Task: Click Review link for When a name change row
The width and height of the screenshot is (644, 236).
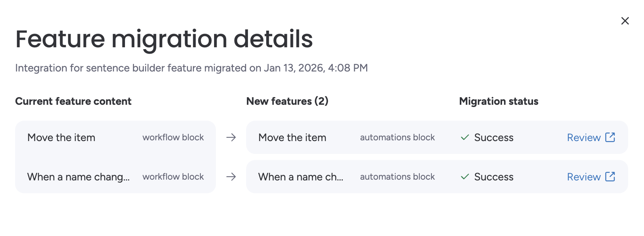Action: 584,177
